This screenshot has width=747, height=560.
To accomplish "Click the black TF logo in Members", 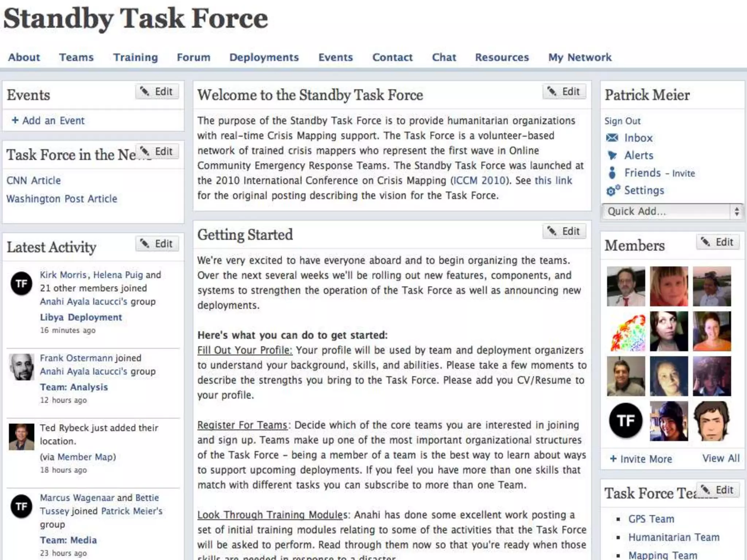I will [626, 420].
